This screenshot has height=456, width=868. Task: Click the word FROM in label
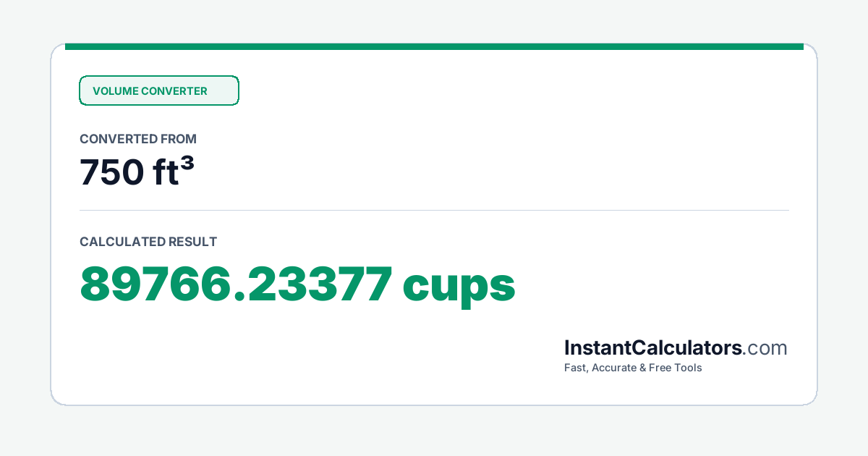(x=179, y=139)
